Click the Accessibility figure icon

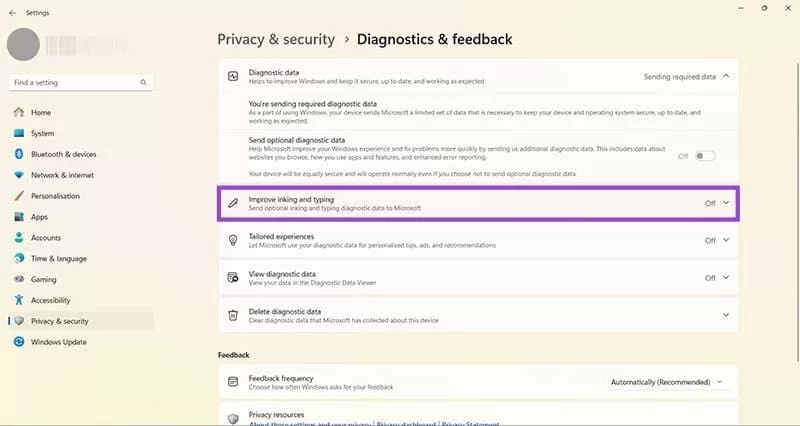pos(19,300)
